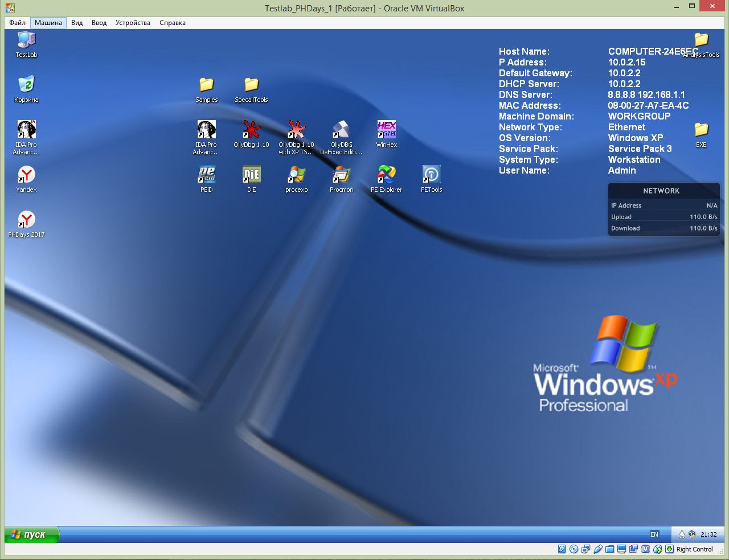Click the VirtualBox network adapters indicator

coord(585,549)
